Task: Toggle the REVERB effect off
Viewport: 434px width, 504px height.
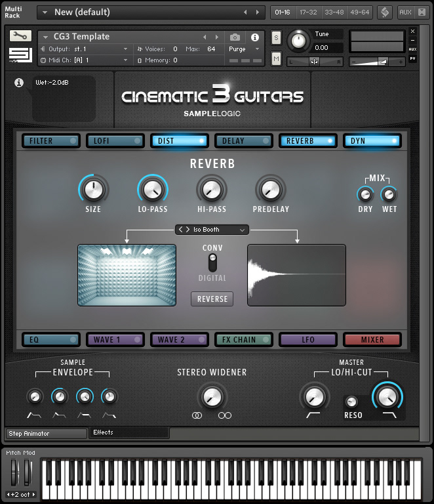Action: click(x=308, y=141)
